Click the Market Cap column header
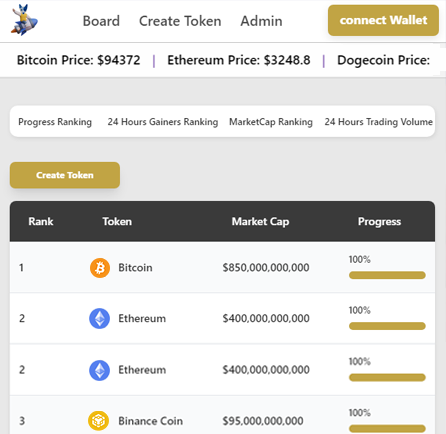Viewport: 446px width, 434px height. coord(260,221)
